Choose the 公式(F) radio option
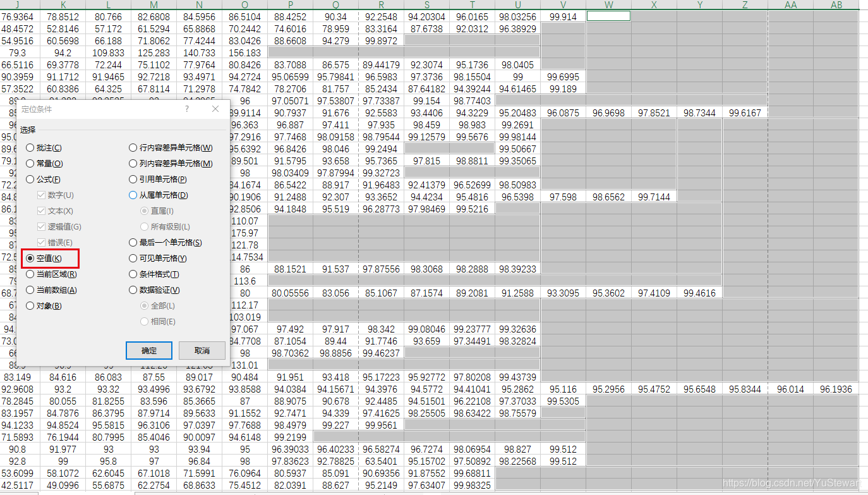Viewport: 868px width, 495px height. pyautogui.click(x=43, y=180)
